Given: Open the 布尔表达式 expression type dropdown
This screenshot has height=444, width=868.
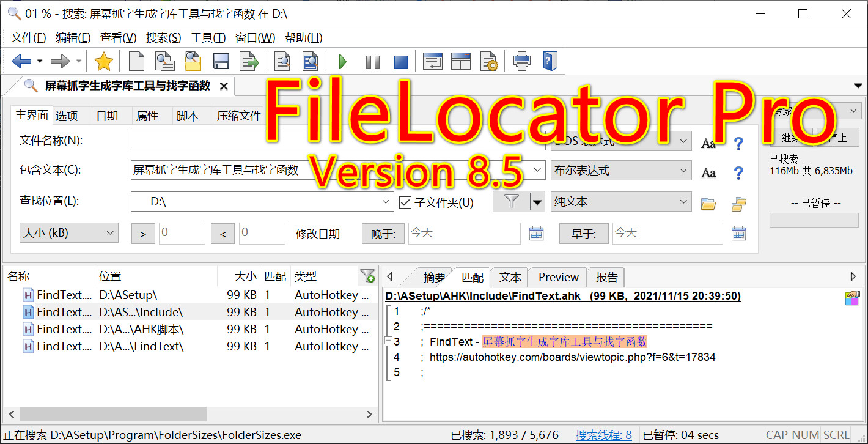Looking at the screenshot, I should pos(621,171).
